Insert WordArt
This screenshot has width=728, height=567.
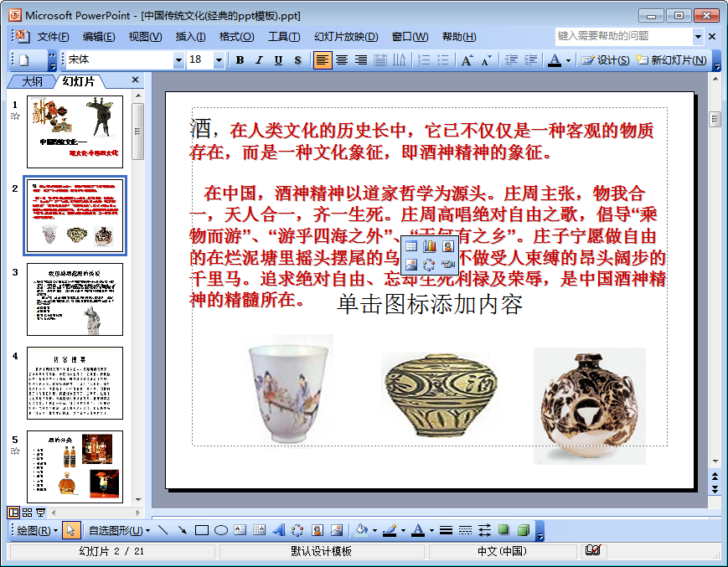tap(279, 530)
